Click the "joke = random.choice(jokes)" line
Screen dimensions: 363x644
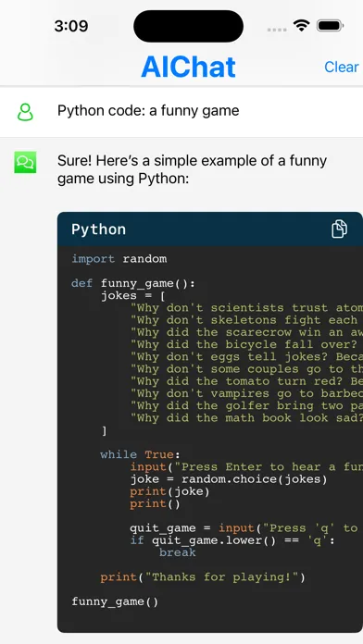[229, 479]
